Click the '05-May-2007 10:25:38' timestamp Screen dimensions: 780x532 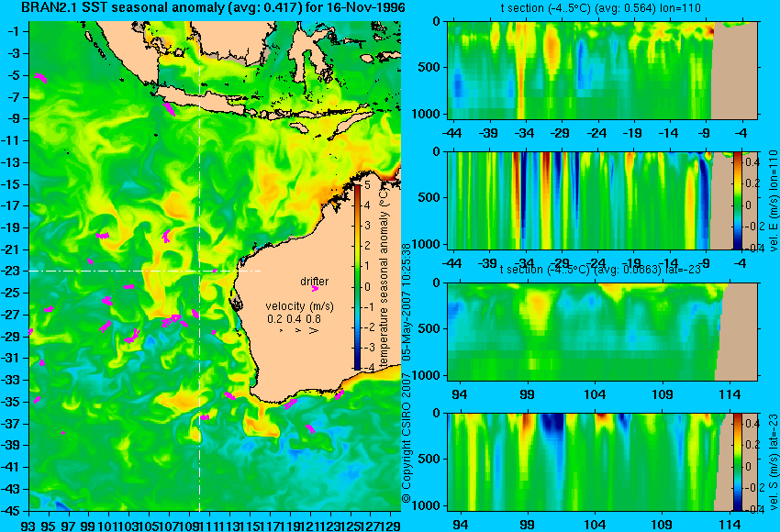click(407, 302)
